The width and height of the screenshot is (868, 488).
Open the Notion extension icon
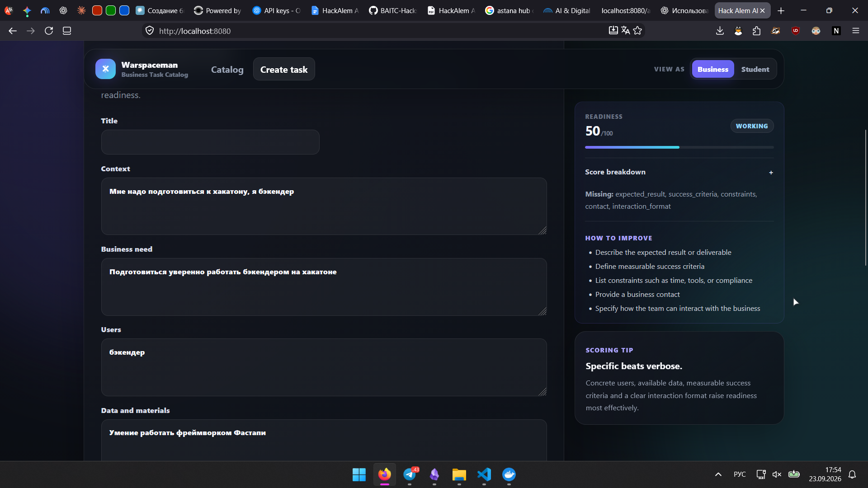(836, 31)
